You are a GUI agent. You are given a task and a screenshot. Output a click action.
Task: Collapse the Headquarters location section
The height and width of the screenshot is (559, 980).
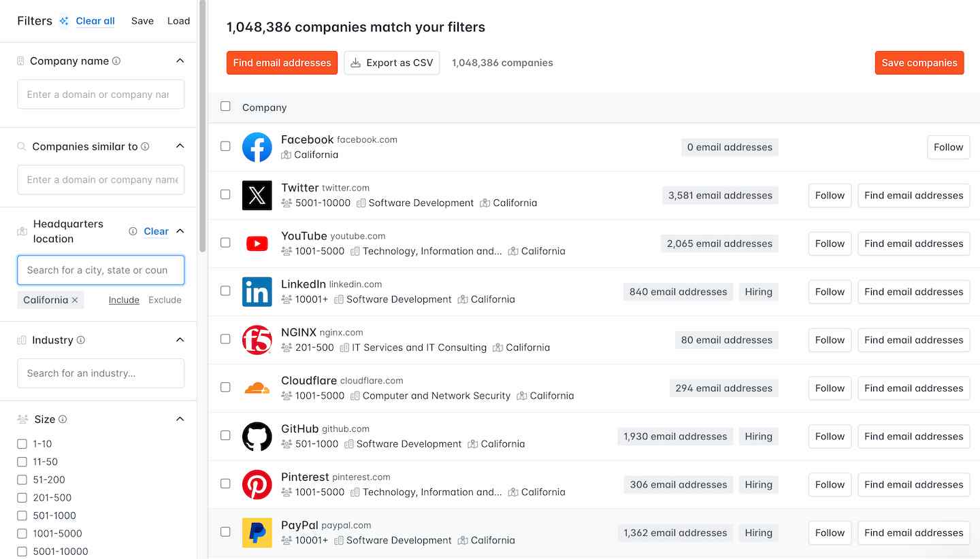[180, 231]
